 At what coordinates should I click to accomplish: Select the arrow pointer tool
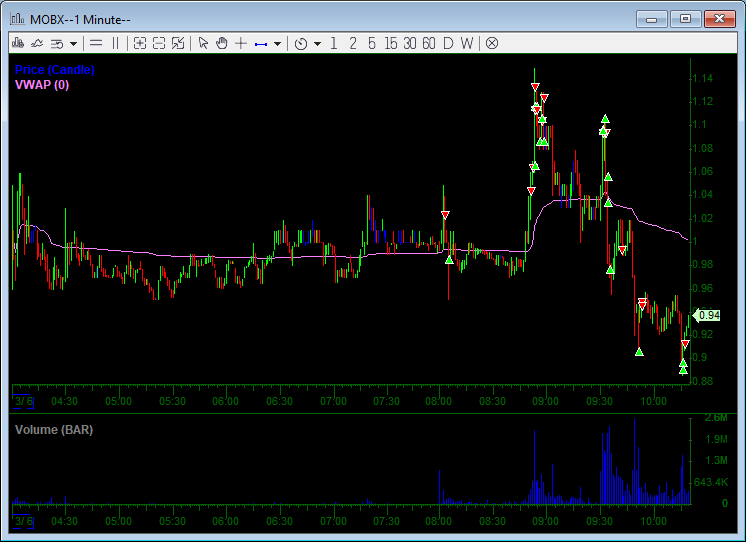tap(203, 43)
